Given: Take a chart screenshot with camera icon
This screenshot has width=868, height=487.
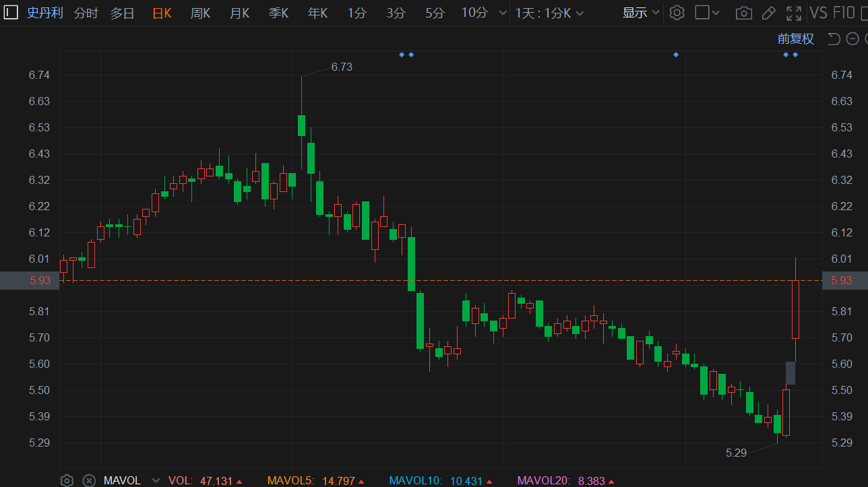Looking at the screenshot, I should coord(743,13).
